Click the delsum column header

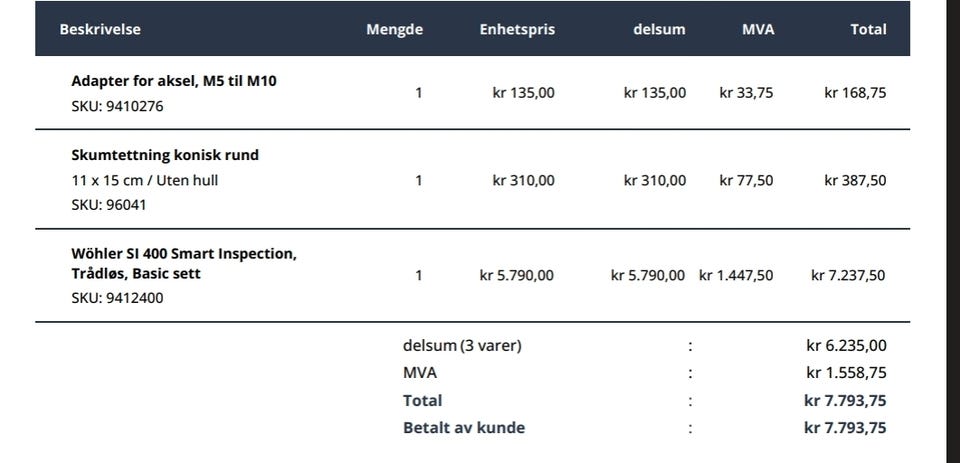tap(659, 29)
